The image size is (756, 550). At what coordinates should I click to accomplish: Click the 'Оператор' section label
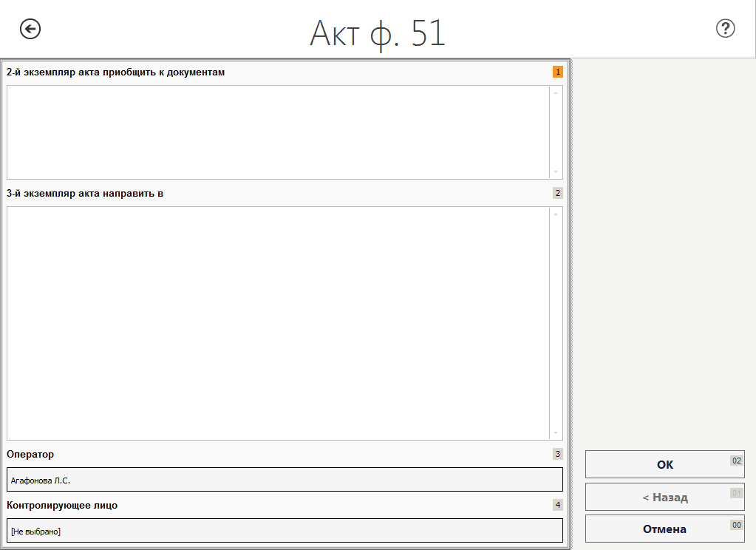pos(30,454)
